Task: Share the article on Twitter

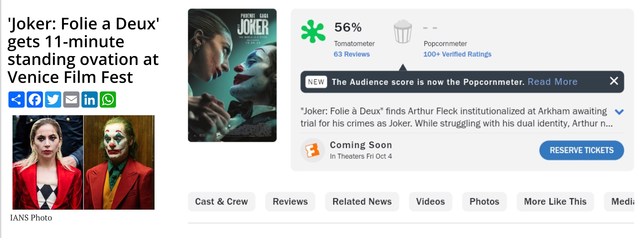Action: [x=53, y=100]
